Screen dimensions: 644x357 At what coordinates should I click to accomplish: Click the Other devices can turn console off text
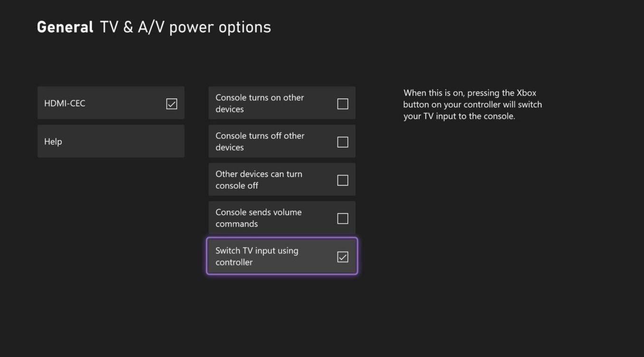tap(258, 179)
